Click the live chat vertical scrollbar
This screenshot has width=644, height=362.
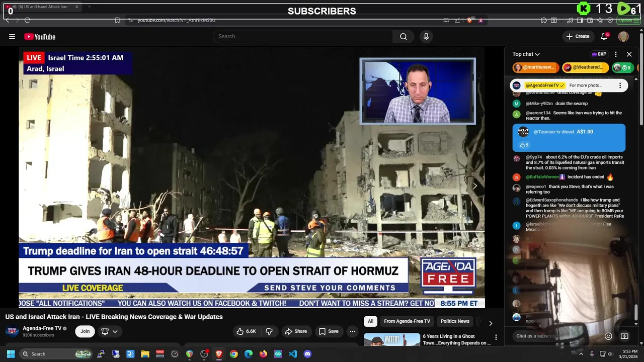pyautogui.click(x=636, y=312)
